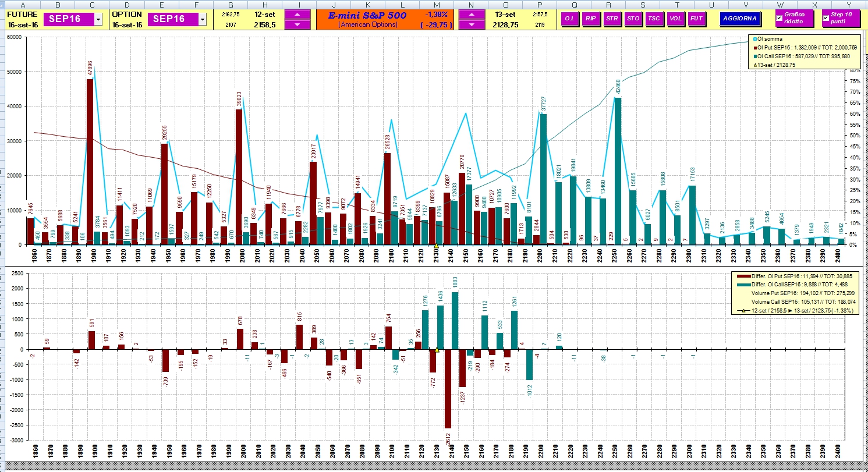Step the 13-set date down with the arrow
This screenshot has height=472, width=868.
[x=471, y=24]
